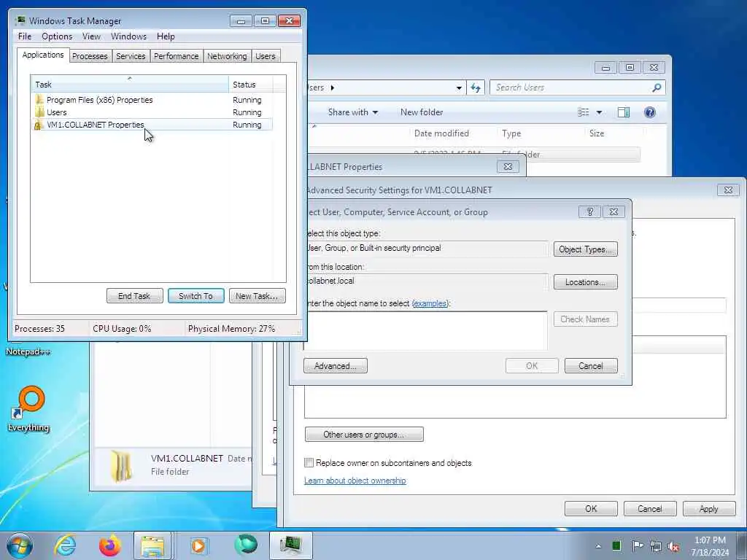747x560 pixels.
Task: Switch to the Services tab
Action: pos(131,56)
